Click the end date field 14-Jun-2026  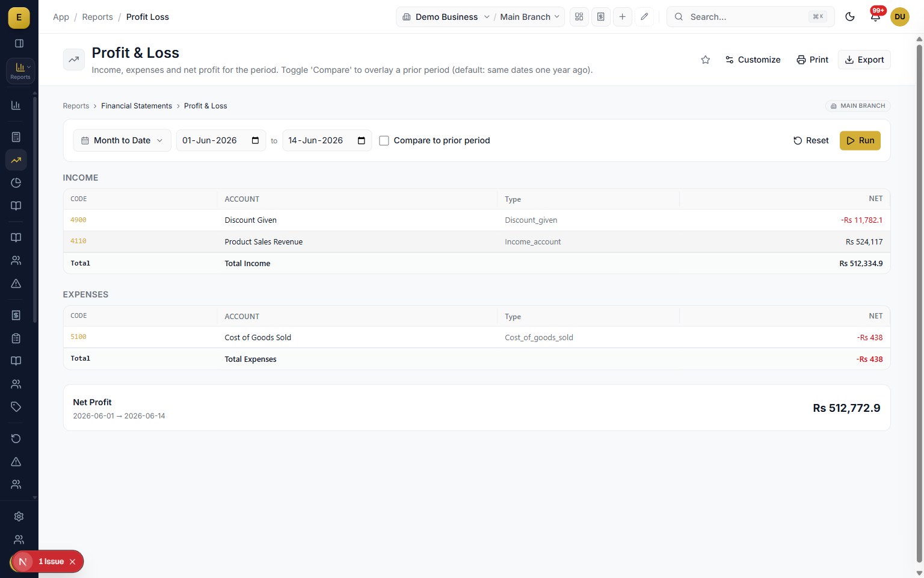[327, 140]
